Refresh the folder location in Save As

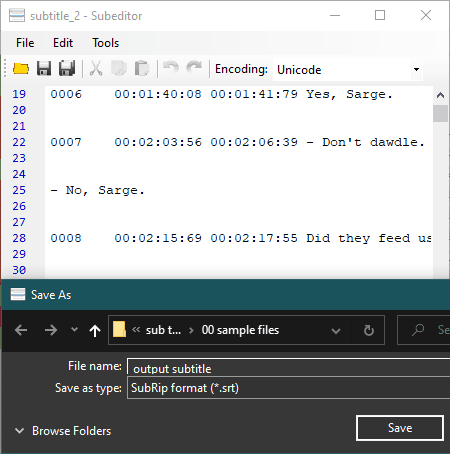(x=369, y=330)
